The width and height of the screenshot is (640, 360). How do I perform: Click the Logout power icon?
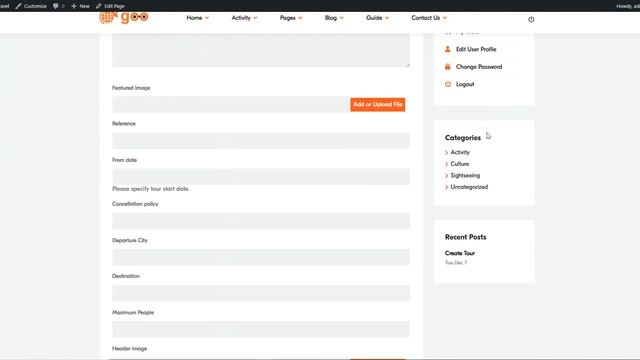448,84
